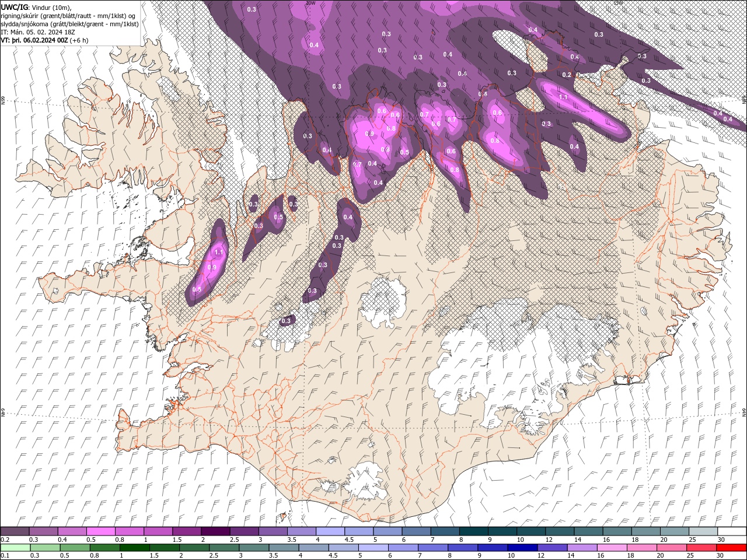Click the bright red 30 mm rain scale swatch

[x=731, y=548]
